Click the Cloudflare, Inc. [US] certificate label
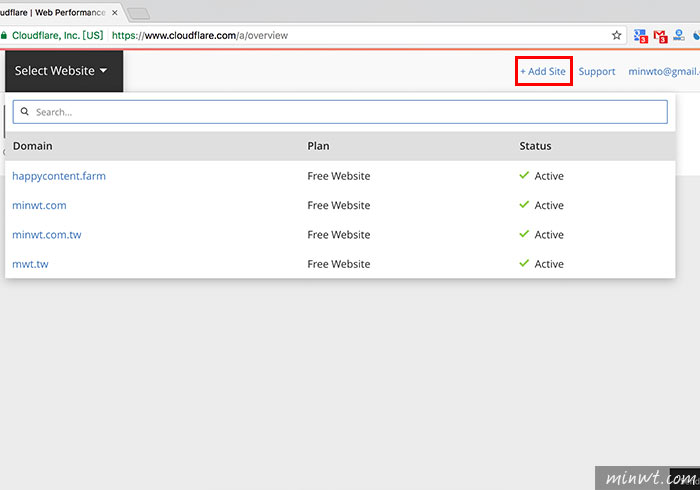This screenshot has height=490, width=700. (x=58, y=35)
